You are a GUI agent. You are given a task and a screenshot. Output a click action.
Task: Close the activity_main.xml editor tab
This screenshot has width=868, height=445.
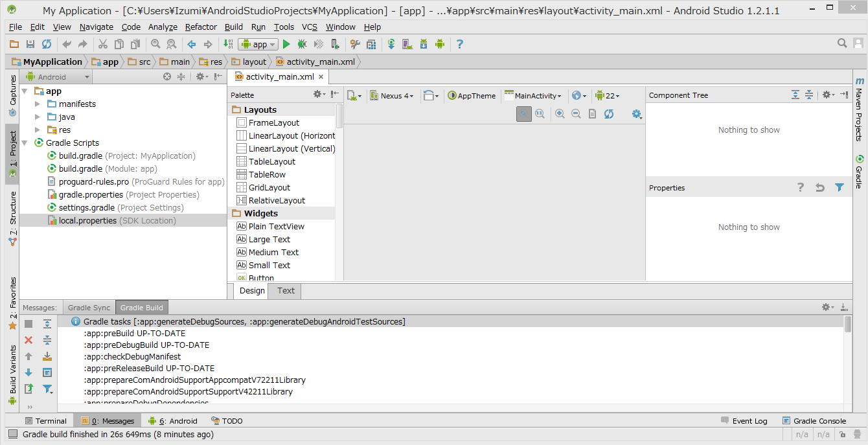coord(321,77)
